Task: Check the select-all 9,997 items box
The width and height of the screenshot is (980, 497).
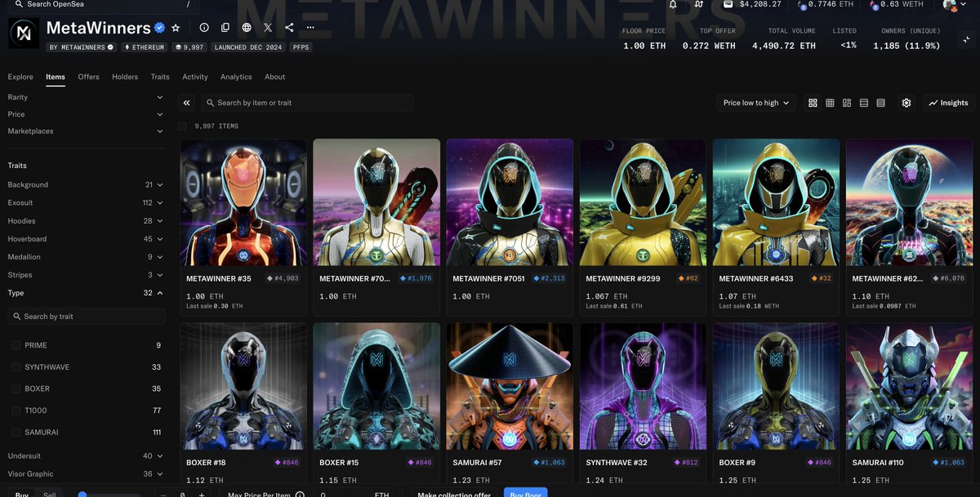Action: [x=182, y=126]
